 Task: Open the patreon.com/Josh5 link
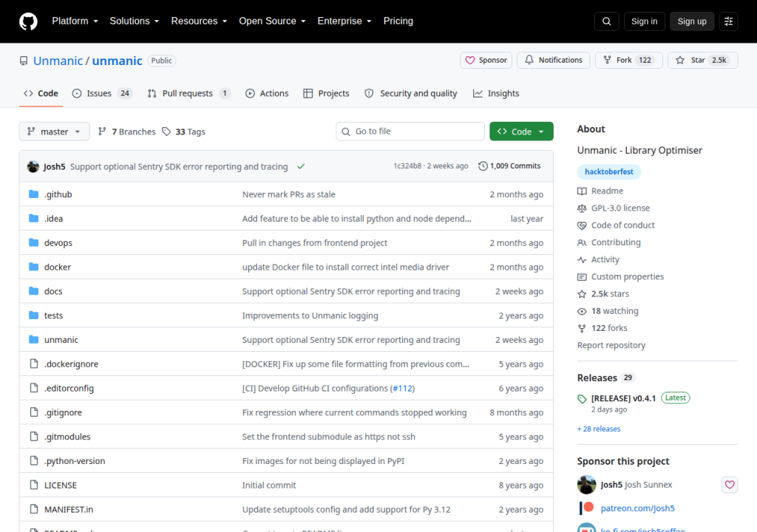[637, 508]
